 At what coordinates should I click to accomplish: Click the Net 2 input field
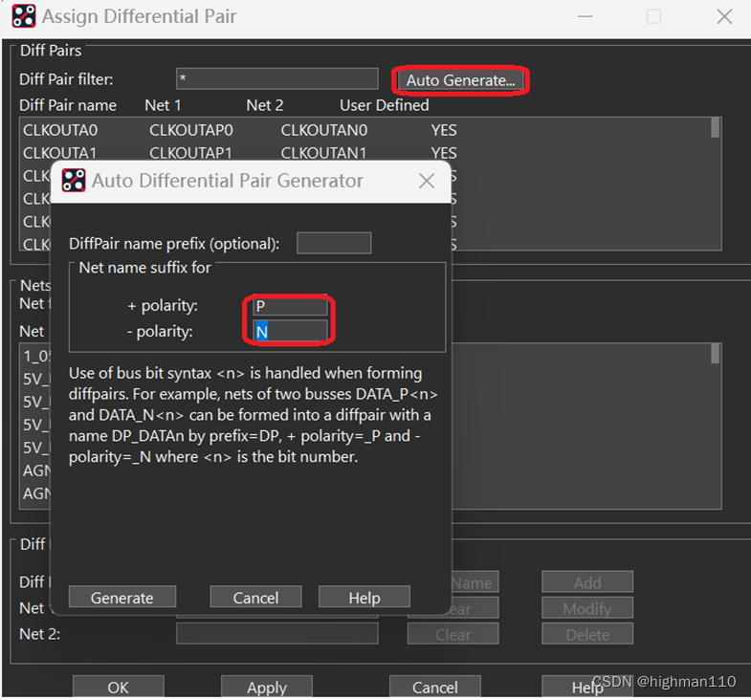[x=277, y=634]
